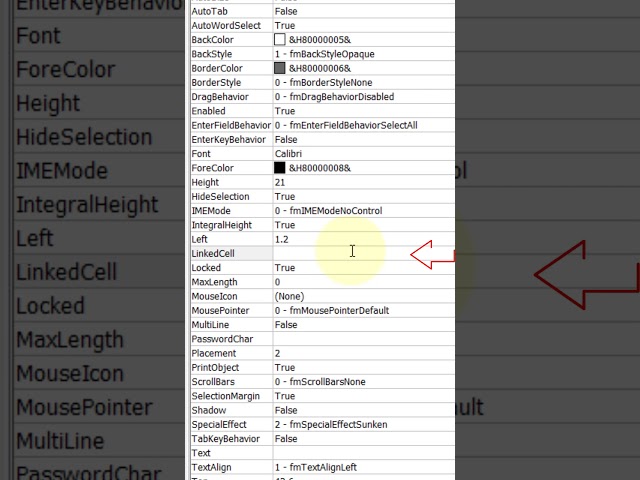Image resolution: width=640 pixels, height=480 pixels.
Task: Click the BackColor white color swatch
Action: click(x=280, y=40)
